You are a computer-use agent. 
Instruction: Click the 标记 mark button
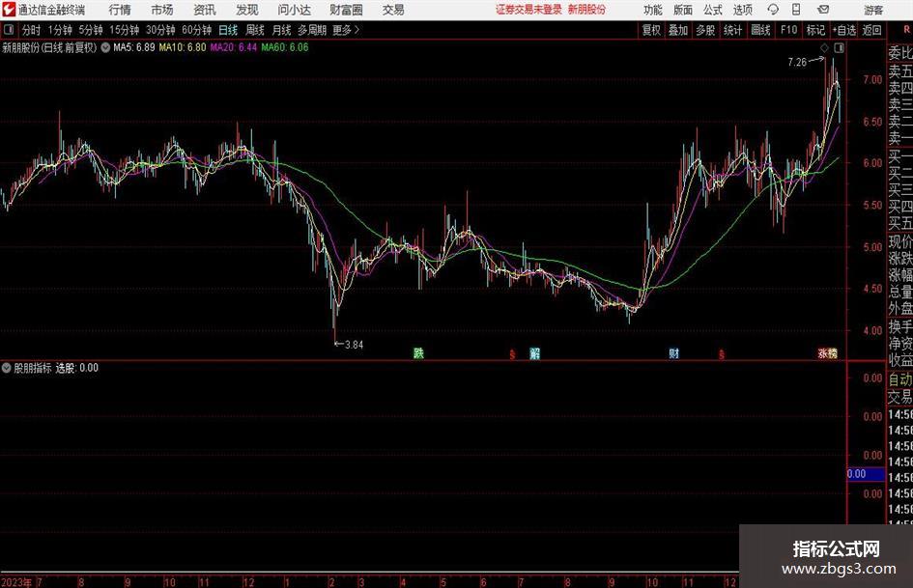coord(815,30)
